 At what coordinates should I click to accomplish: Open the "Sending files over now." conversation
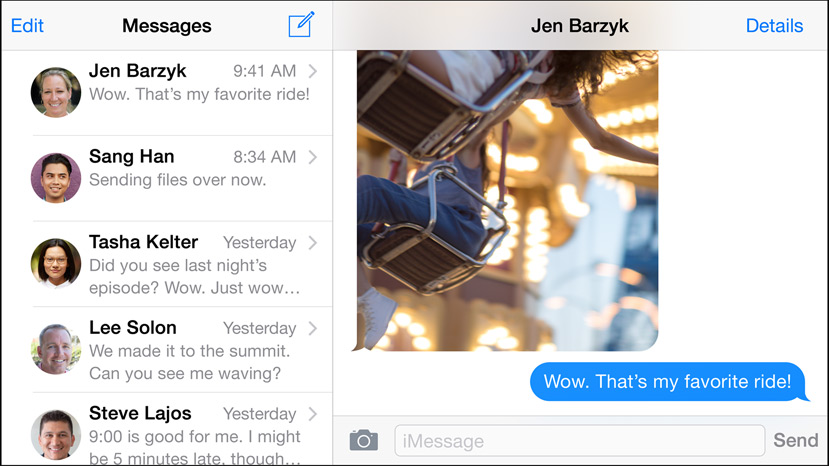(x=178, y=180)
